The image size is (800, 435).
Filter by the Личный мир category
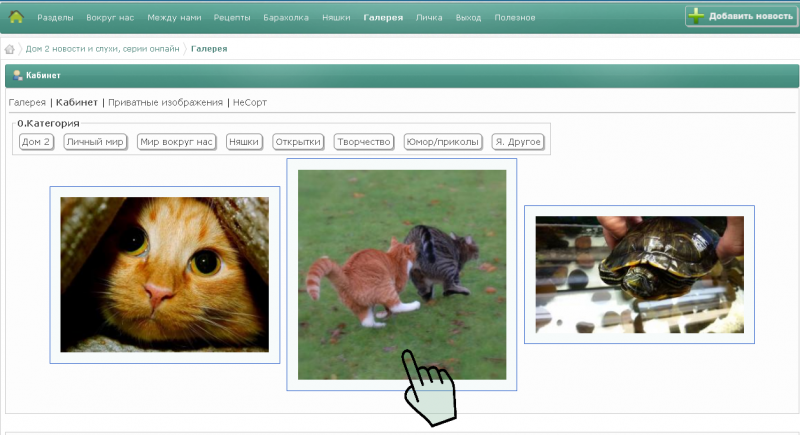click(95, 142)
